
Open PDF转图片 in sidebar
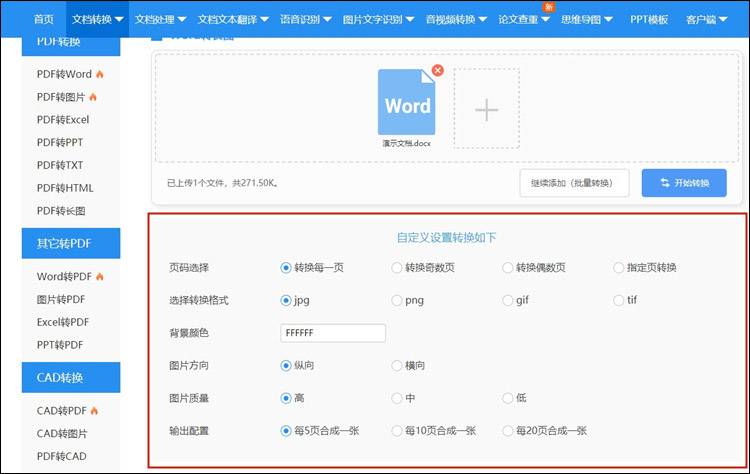61,97
